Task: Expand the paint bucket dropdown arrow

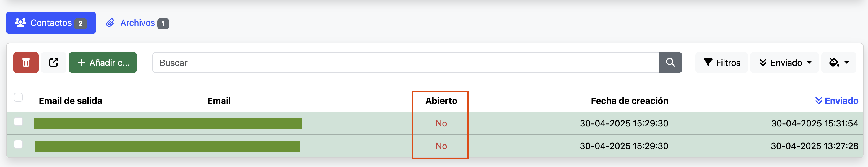Action: coord(846,62)
